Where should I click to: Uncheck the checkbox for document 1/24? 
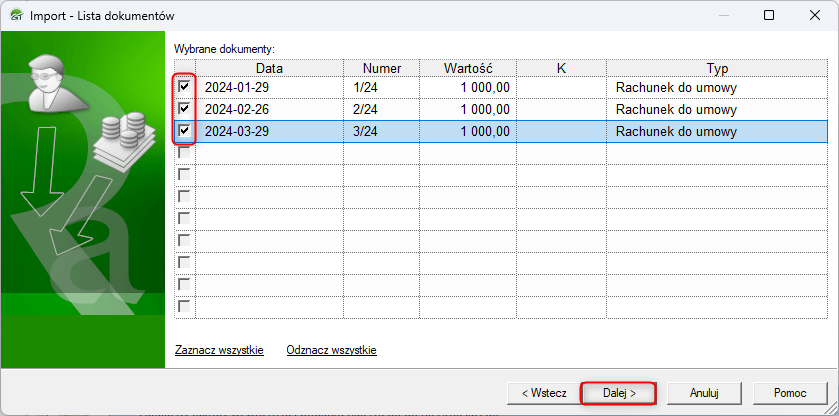pyautogui.click(x=184, y=86)
